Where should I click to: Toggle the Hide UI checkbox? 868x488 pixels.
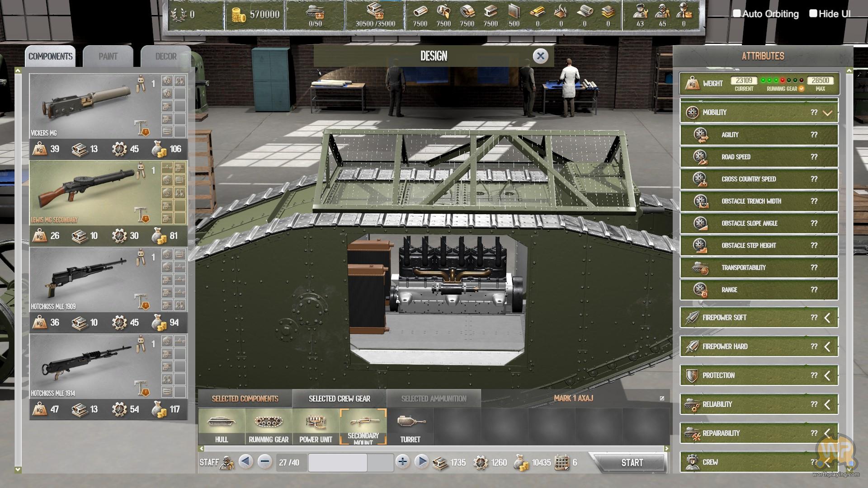[813, 14]
